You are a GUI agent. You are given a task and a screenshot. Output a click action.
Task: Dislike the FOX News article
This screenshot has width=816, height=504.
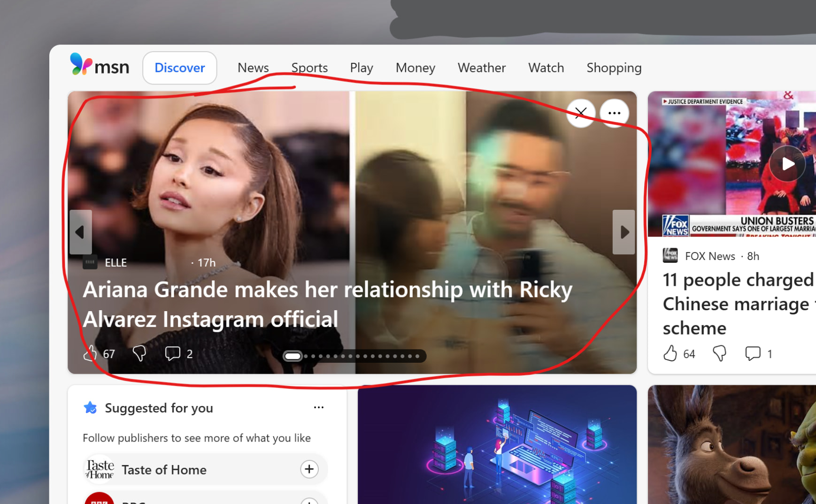[x=719, y=353]
